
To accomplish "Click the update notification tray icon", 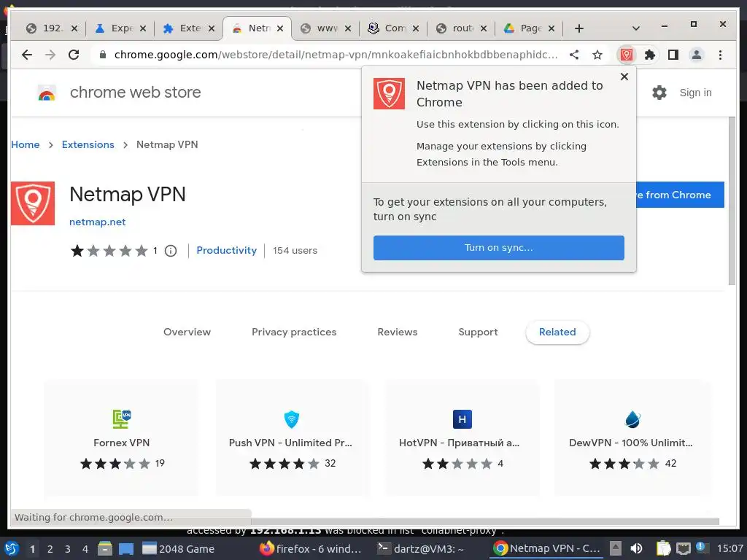I will coord(701,548).
